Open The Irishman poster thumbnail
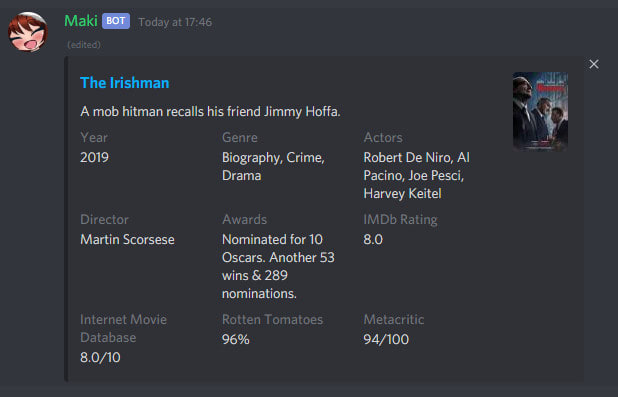The width and height of the screenshot is (618, 397). pos(540,111)
